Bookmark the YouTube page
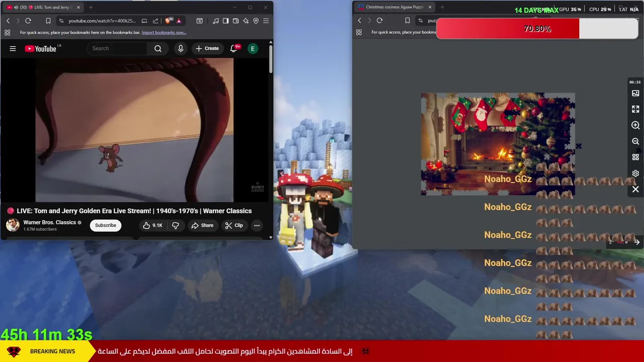Screen dimensions: 644x362 (48, 21)
